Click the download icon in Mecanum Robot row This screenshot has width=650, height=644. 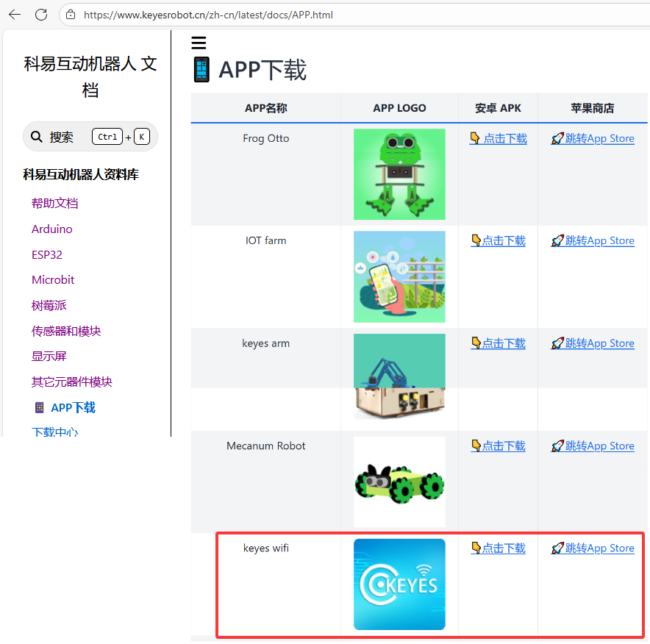[x=476, y=446]
